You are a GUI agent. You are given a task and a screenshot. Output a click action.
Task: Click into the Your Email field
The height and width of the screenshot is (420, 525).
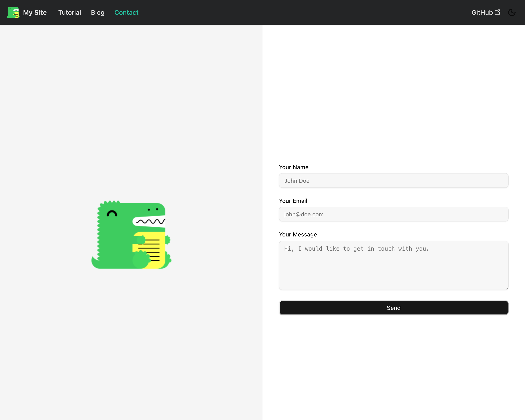point(394,214)
